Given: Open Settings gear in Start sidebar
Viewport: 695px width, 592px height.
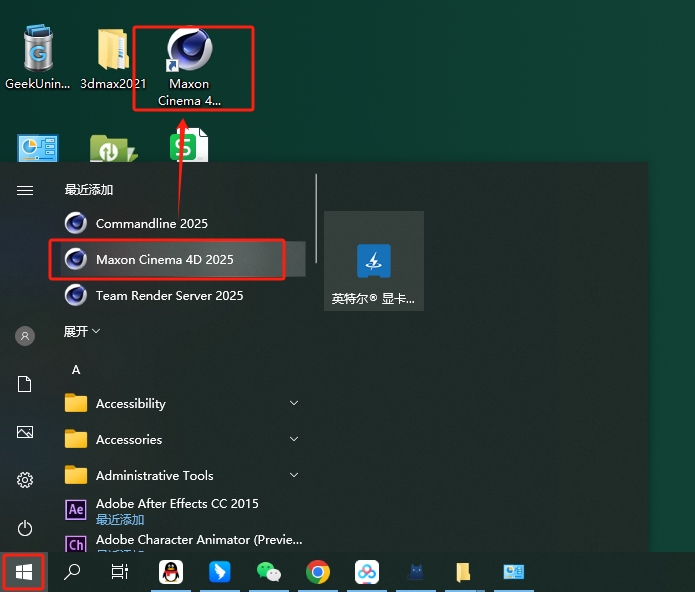Looking at the screenshot, I should click(x=25, y=480).
